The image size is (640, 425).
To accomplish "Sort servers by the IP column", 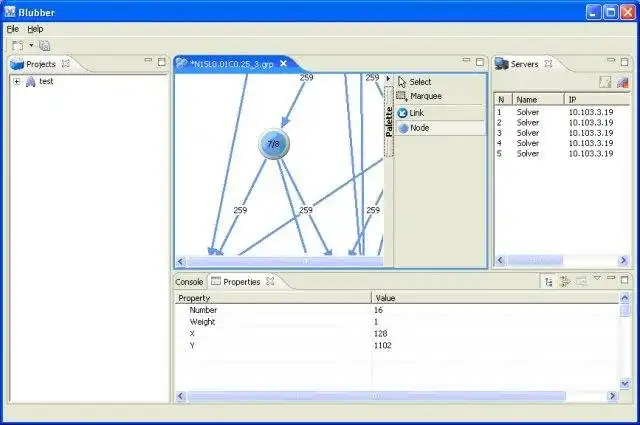I will pos(598,100).
